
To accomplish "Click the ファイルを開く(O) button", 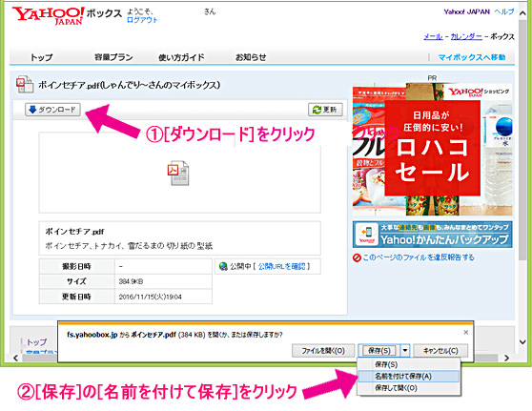I will point(323,351).
